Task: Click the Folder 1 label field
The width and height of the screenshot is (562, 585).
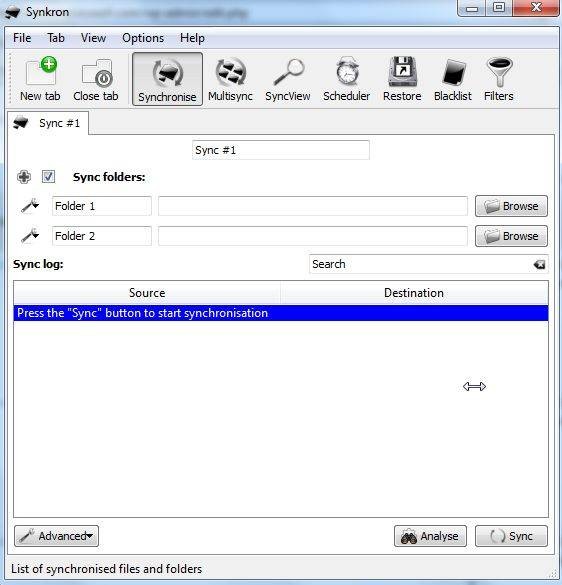Action: click(102, 206)
